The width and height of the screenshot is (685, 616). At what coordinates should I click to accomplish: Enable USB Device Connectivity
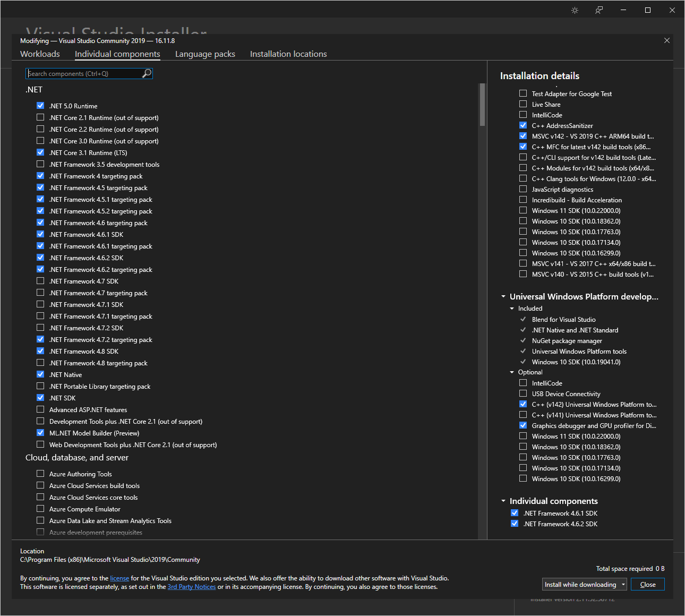point(523,393)
